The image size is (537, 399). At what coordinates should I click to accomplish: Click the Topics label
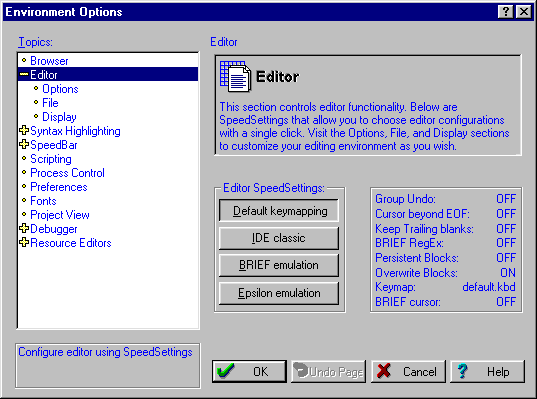coord(36,42)
